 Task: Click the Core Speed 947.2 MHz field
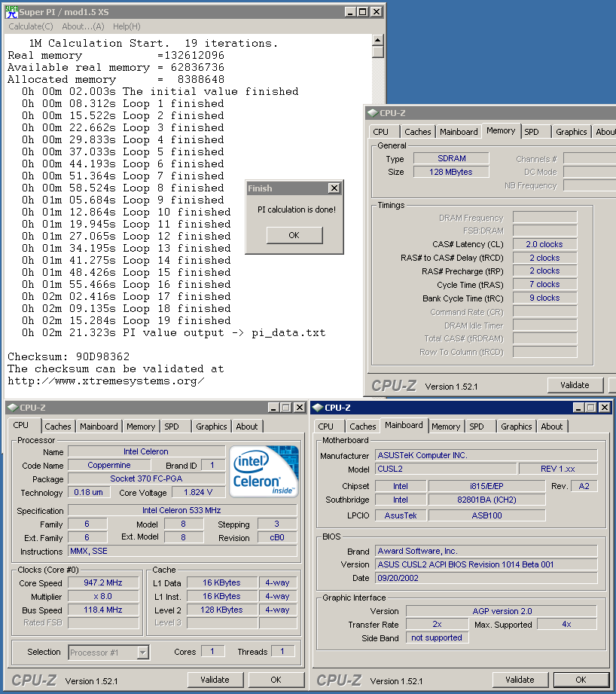click(x=103, y=582)
